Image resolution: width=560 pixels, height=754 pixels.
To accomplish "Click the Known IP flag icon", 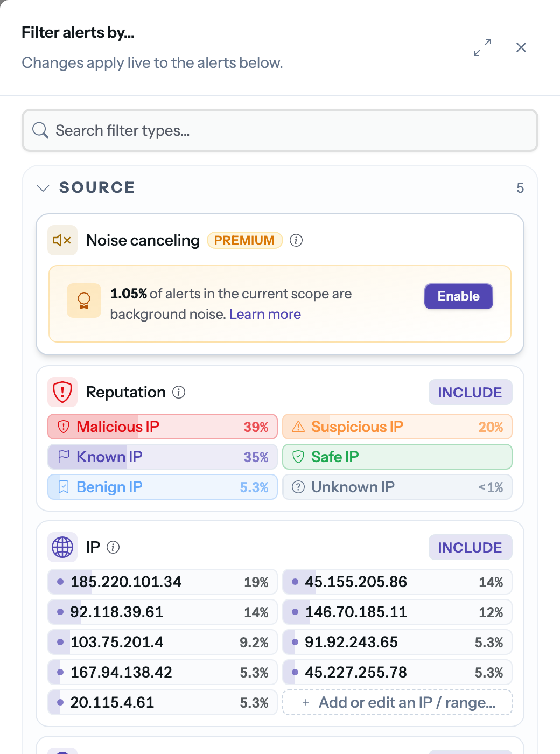I will 64,457.
